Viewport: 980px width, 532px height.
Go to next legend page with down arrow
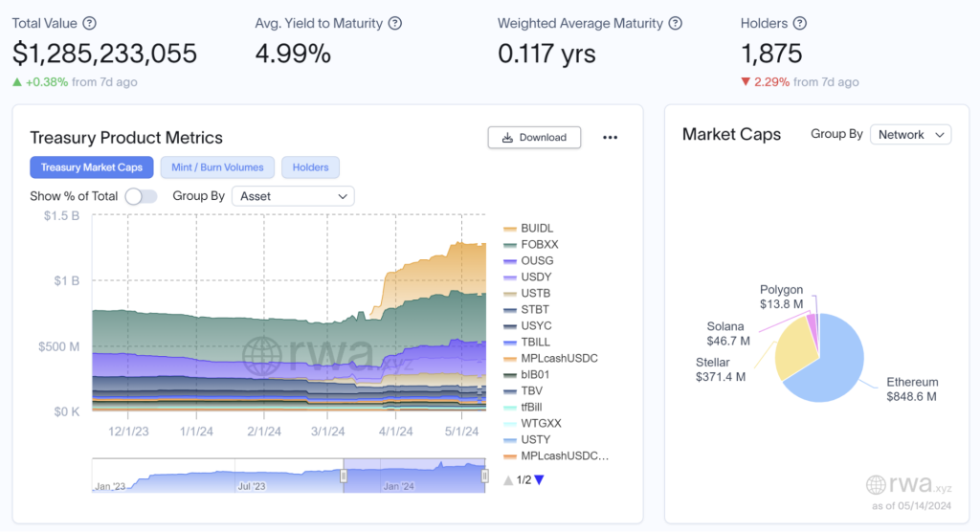(x=539, y=480)
